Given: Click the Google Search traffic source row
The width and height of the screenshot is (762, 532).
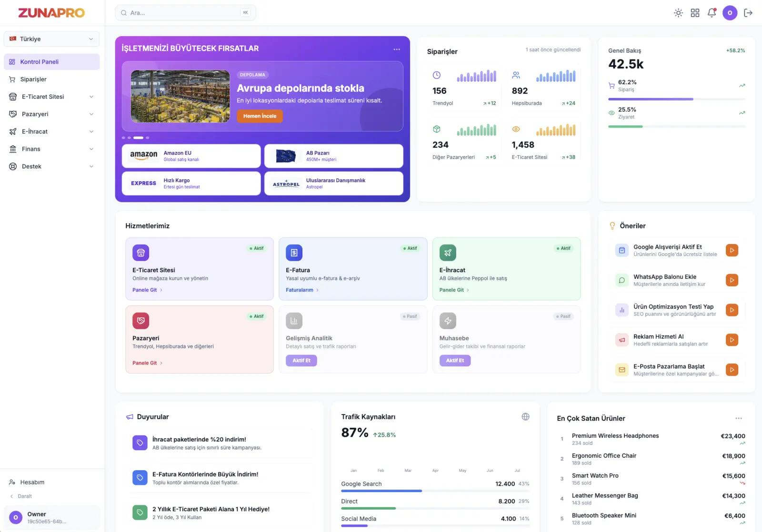Looking at the screenshot, I should (x=435, y=486).
